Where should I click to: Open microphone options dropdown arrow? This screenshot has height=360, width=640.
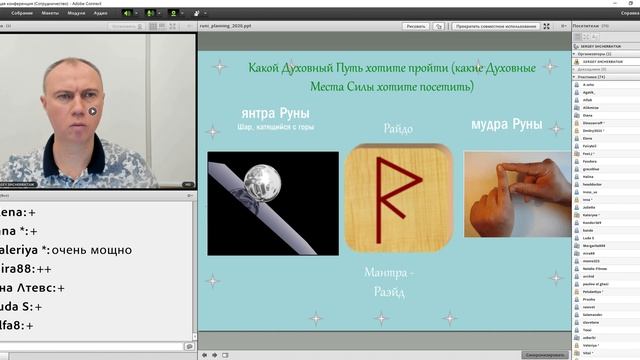(159, 13)
